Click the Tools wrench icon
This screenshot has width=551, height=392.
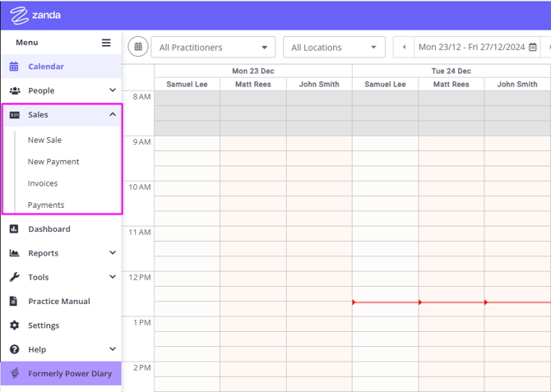[14, 278]
